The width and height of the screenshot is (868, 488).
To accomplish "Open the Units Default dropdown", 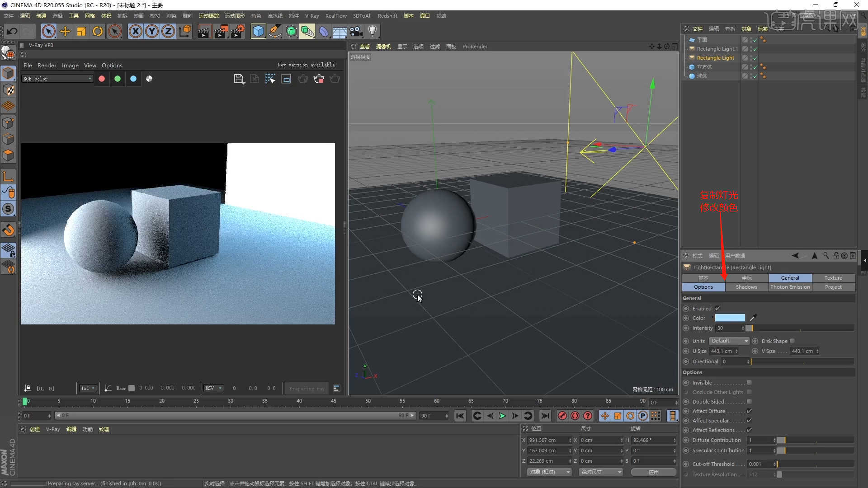I will tap(729, 341).
